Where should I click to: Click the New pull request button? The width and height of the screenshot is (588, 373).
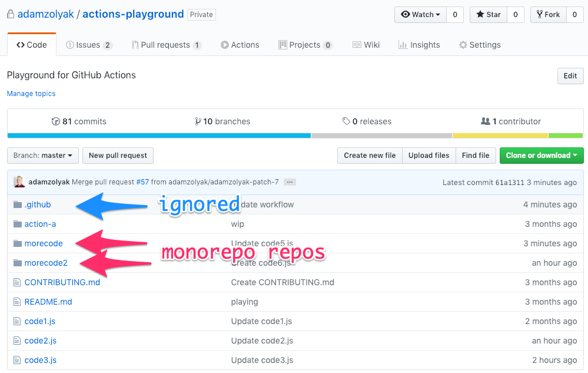pos(118,156)
